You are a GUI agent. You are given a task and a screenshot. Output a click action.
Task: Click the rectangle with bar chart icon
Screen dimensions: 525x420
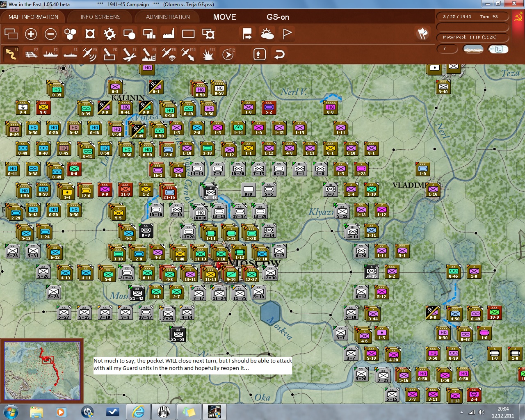pyautogui.click(x=149, y=34)
